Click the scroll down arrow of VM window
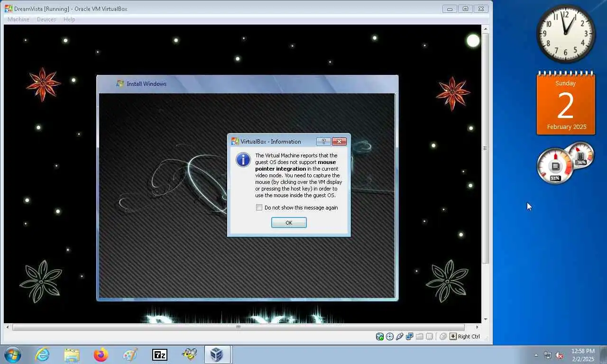Screen dimensions: 607x364 click(x=485, y=319)
